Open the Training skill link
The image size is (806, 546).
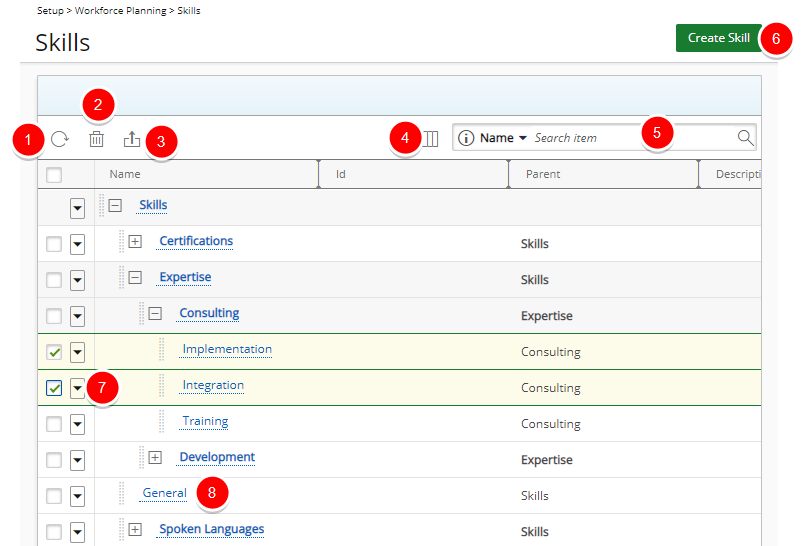[x=205, y=421]
